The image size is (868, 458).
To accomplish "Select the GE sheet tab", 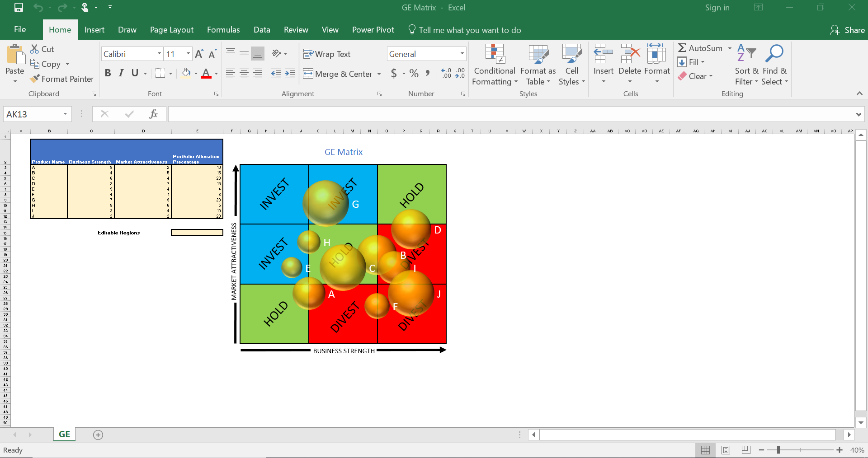I will pyautogui.click(x=64, y=435).
